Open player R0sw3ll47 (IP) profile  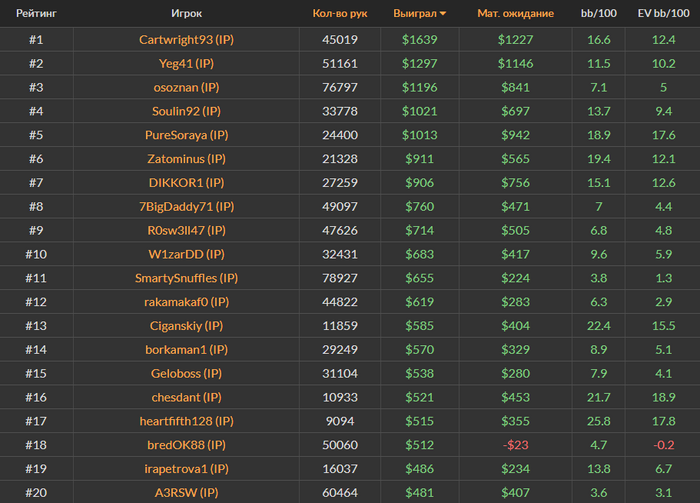187,230
